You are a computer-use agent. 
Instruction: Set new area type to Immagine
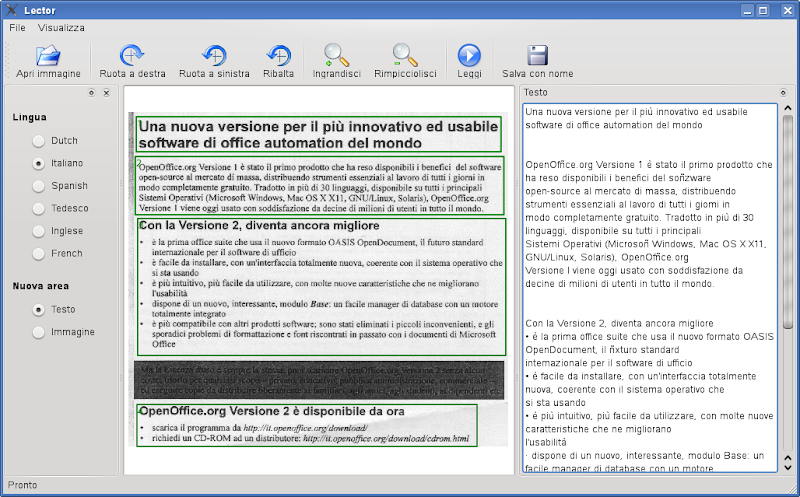coord(38,332)
